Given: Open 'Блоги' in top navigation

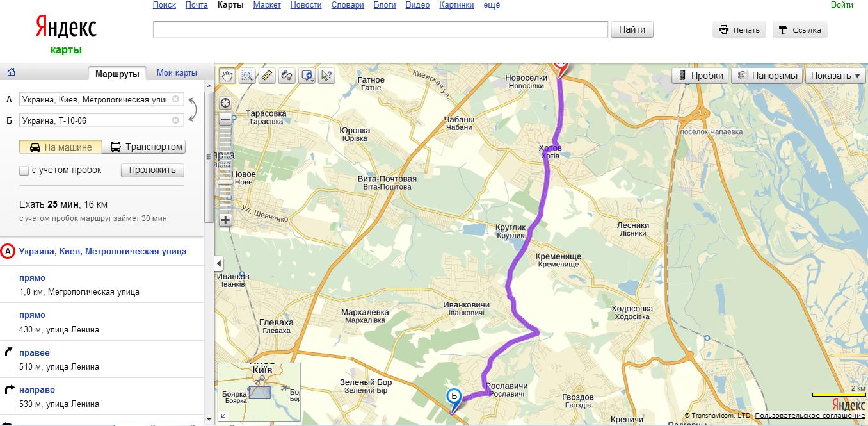Looking at the screenshot, I should tap(385, 5).
